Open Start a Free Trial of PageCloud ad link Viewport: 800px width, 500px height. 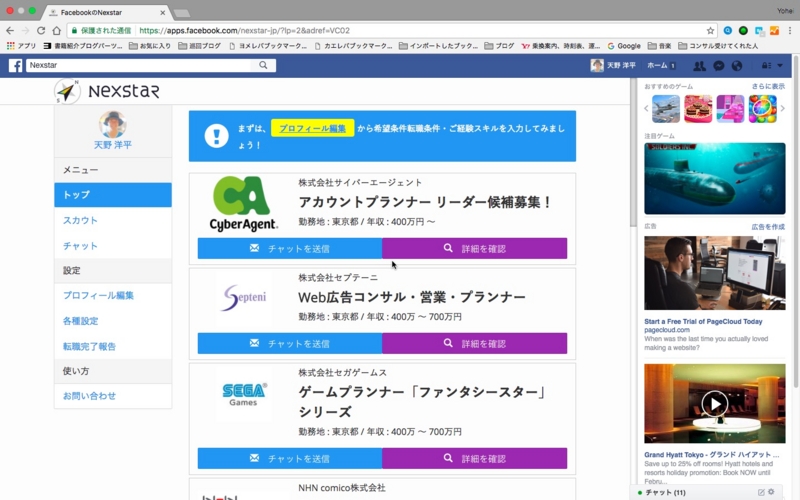703,321
